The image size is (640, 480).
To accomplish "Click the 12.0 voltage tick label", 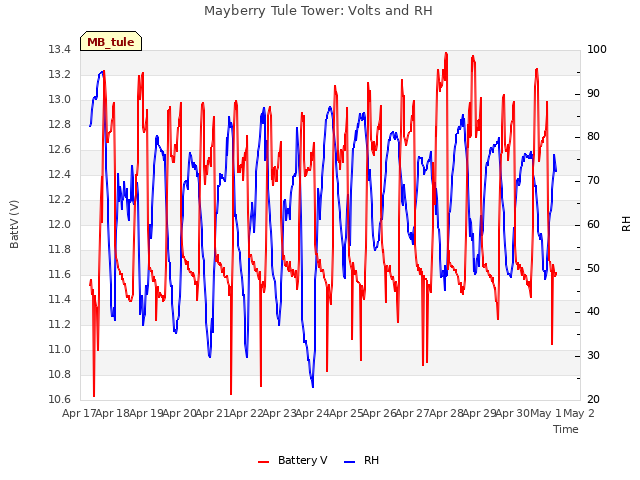I will pyautogui.click(x=60, y=224).
